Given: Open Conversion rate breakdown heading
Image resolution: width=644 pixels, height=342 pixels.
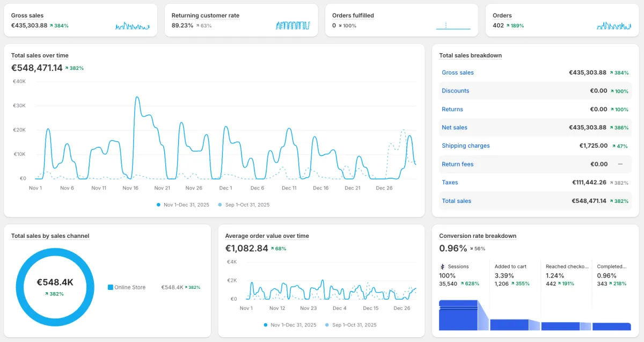Looking at the screenshot, I should pos(478,236).
